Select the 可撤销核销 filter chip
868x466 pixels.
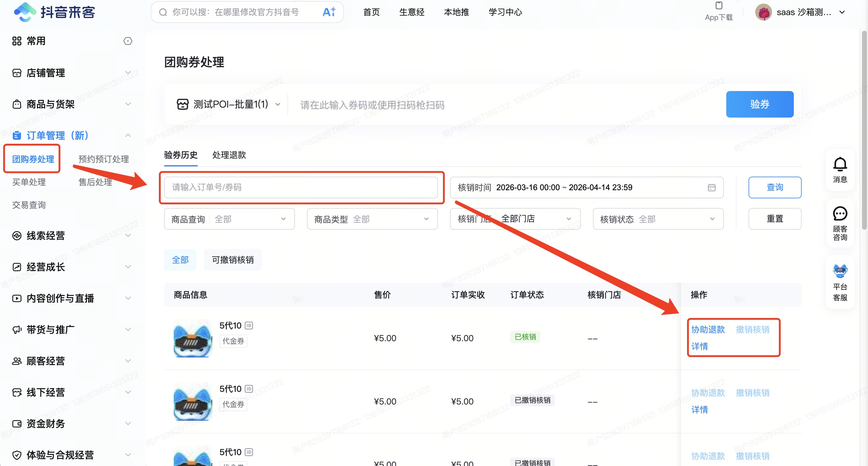click(x=233, y=260)
